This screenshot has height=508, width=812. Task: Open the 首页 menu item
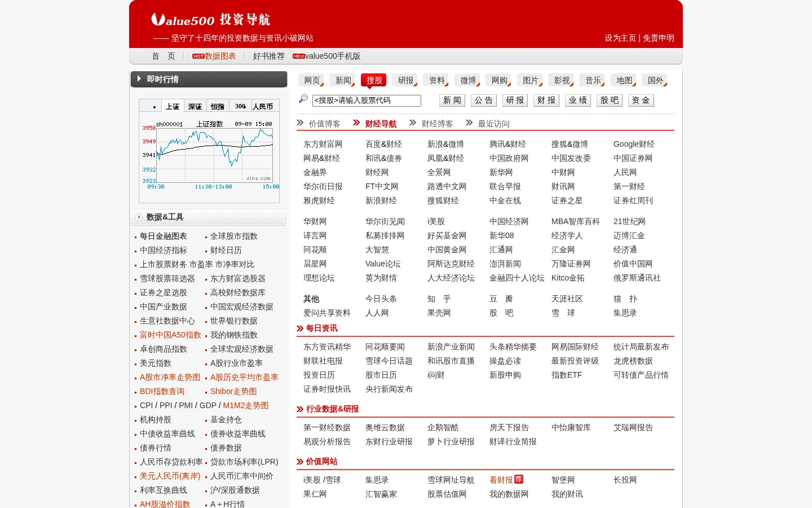click(164, 56)
